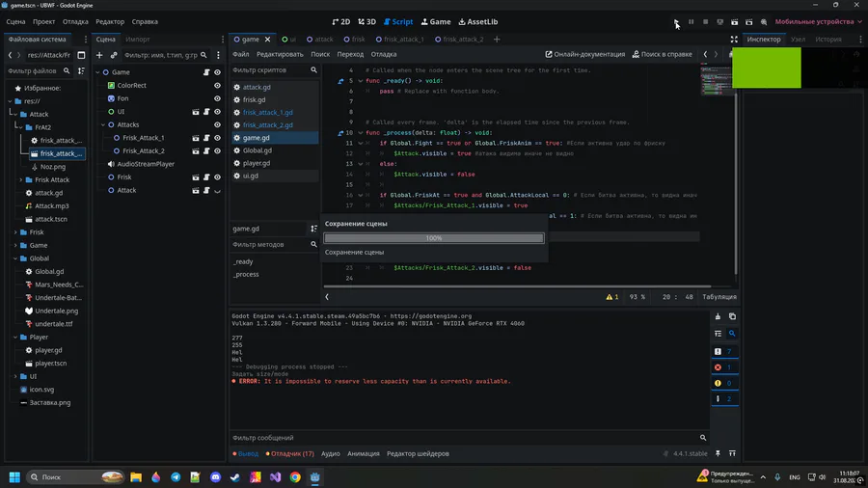Screen dimensions: 868x488
Task: Click the script warning count indicator
Action: tap(612, 297)
